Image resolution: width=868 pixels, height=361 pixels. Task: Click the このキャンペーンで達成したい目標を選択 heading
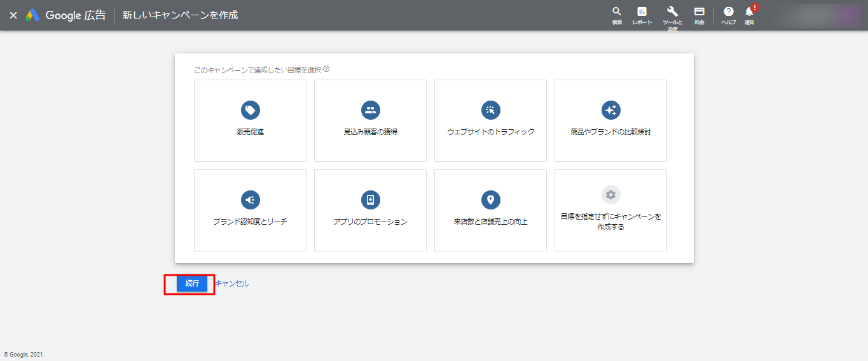point(258,69)
